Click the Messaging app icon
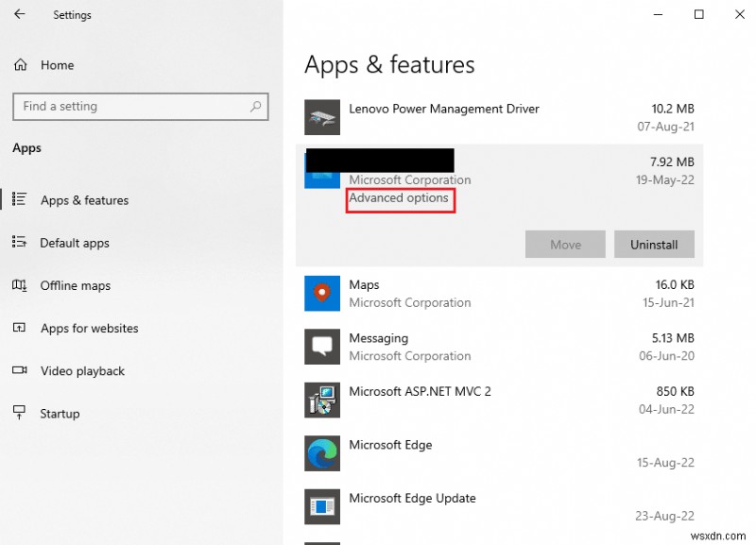756x545 pixels. point(321,347)
